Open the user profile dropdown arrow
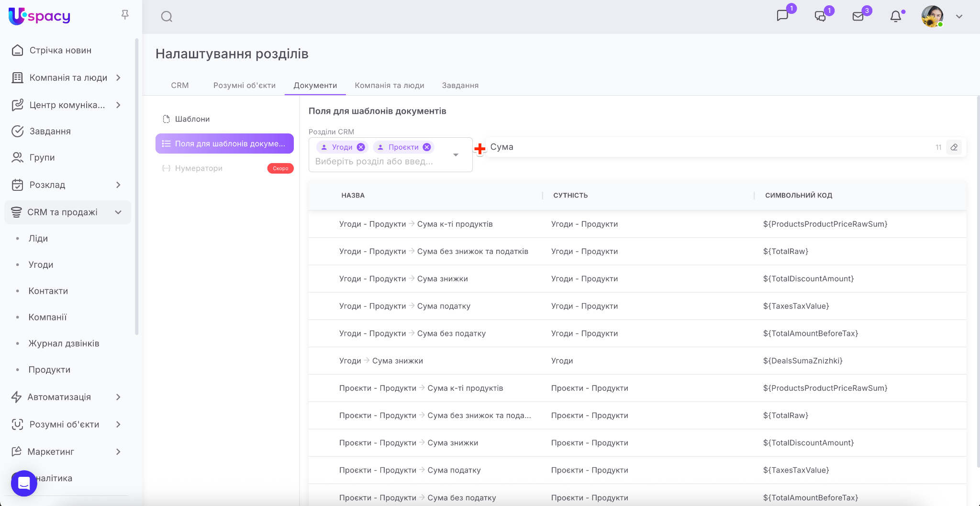Viewport: 980px width, 506px height. [x=959, y=17]
